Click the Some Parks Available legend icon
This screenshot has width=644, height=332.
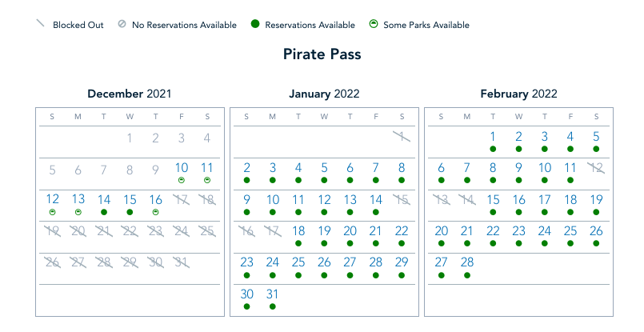(x=373, y=25)
